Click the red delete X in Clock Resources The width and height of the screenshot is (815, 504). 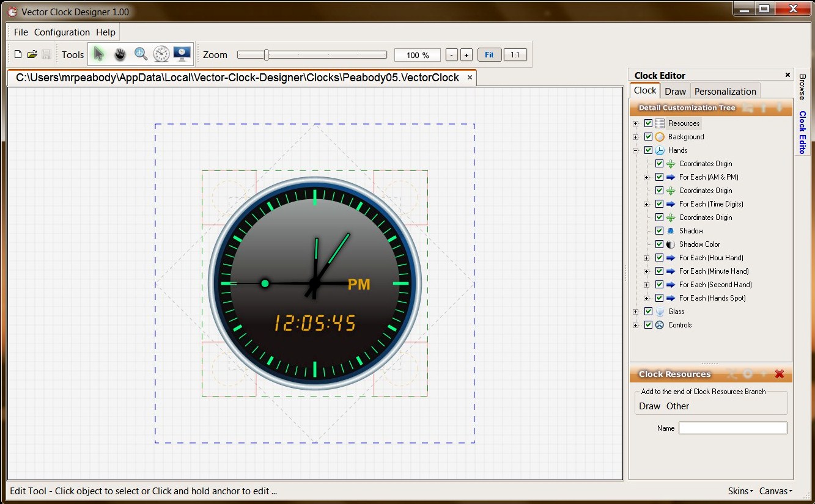pos(779,374)
